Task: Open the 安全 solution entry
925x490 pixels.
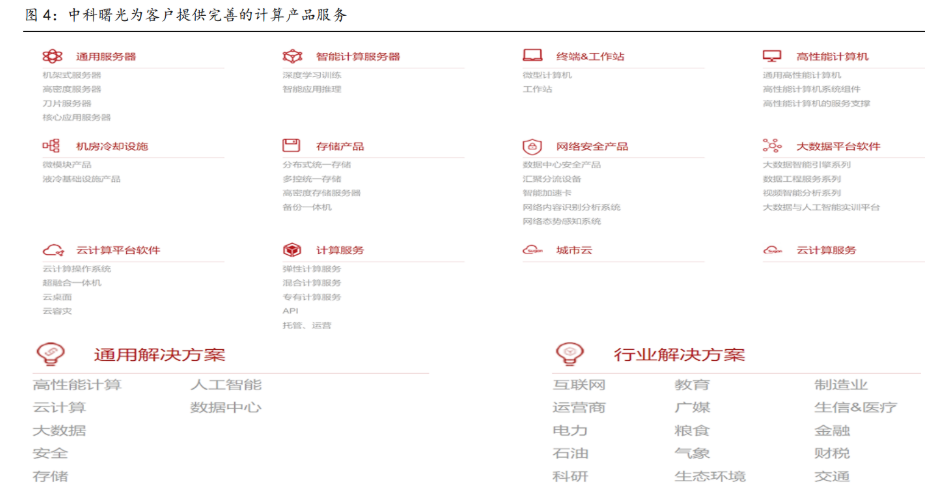Action: click(51, 453)
